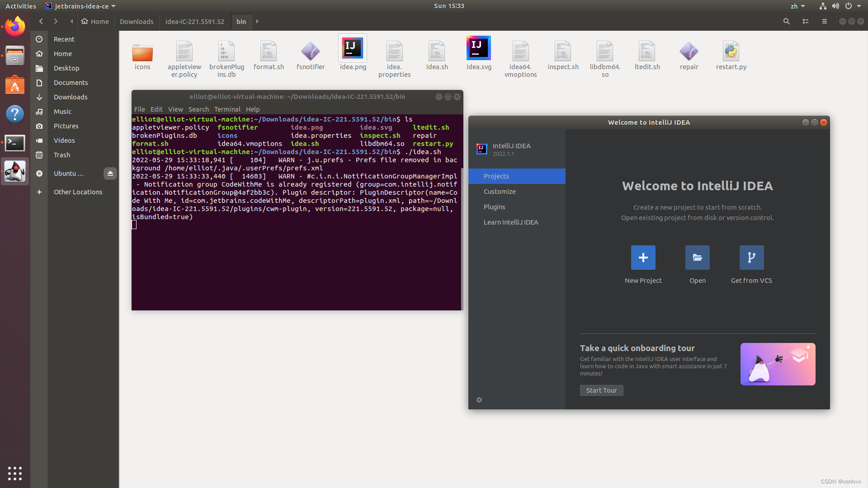868x488 pixels.
Task: Open the jetbrains-idea-ce application menu
Action: click(x=80, y=6)
